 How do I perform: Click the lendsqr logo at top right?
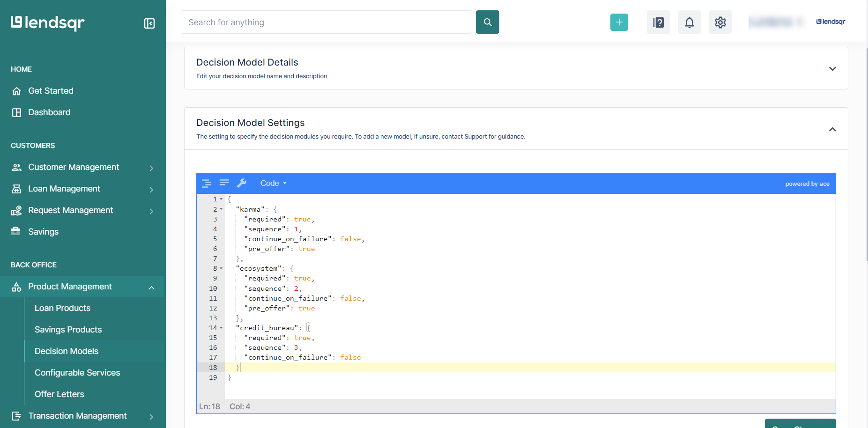pos(831,22)
